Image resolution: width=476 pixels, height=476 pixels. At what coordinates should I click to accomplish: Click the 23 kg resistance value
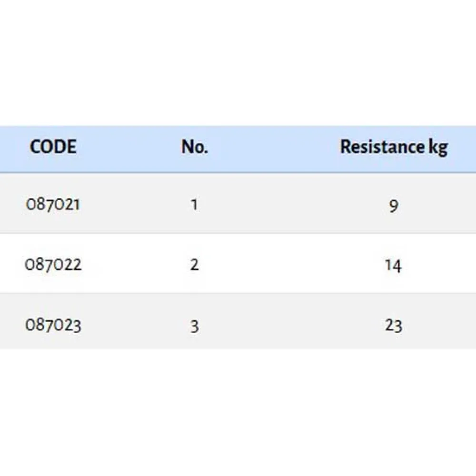point(394,326)
